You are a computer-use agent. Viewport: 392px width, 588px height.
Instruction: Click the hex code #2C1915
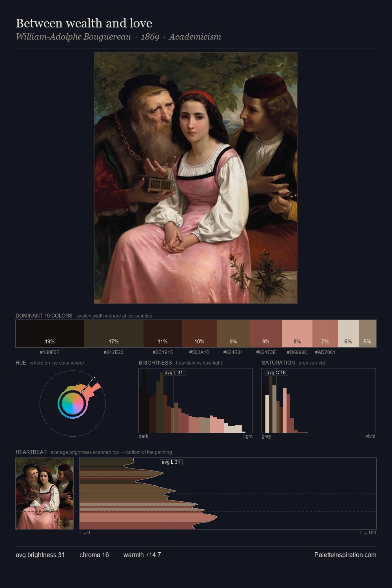163,352
